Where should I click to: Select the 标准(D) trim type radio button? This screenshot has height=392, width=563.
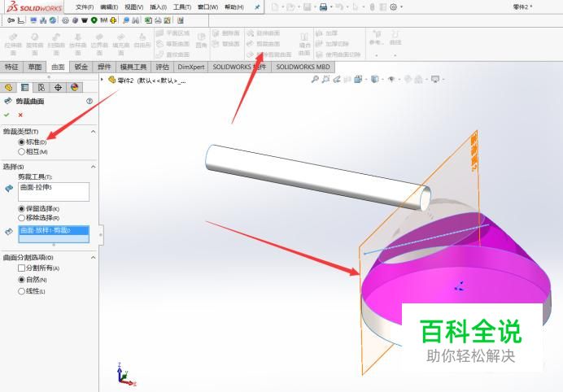point(21,142)
